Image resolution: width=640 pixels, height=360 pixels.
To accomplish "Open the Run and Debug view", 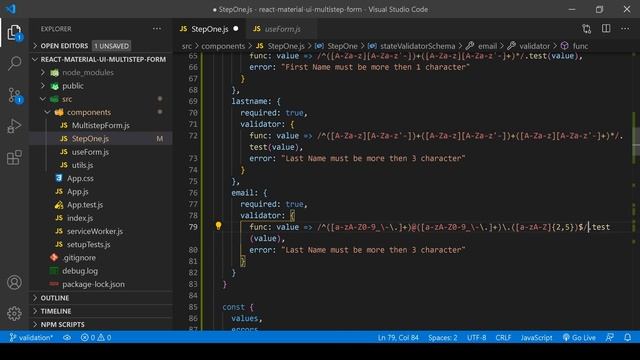I will [14, 126].
